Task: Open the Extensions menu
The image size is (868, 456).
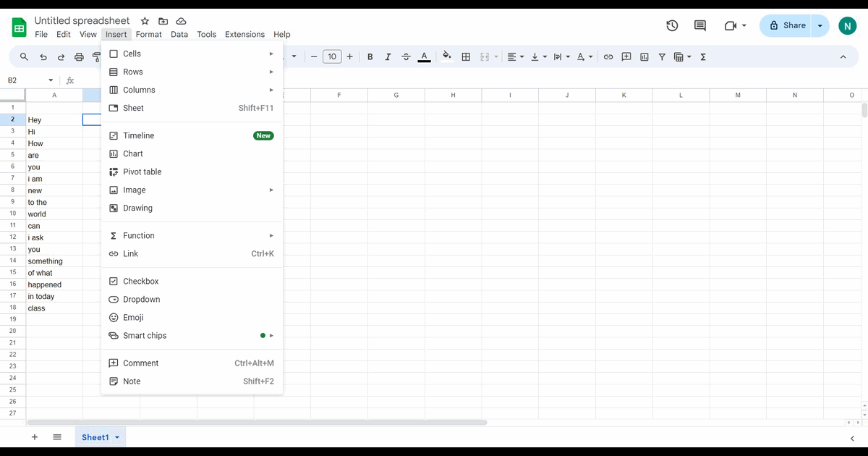Action: pos(245,34)
